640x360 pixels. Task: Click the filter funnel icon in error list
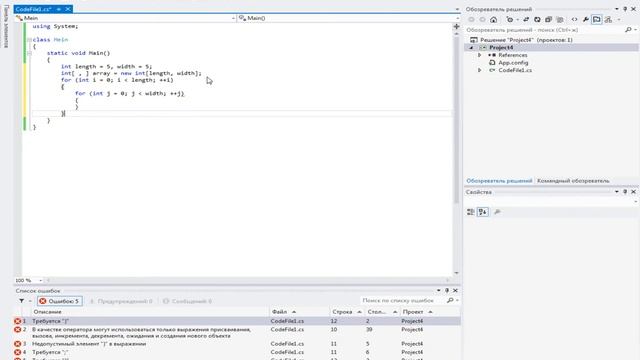tap(21, 301)
